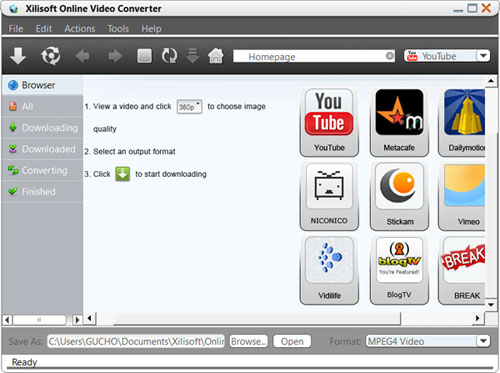This screenshot has width=500, height=373.
Task: Select the Finished sidebar tab
Action: click(x=42, y=192)
